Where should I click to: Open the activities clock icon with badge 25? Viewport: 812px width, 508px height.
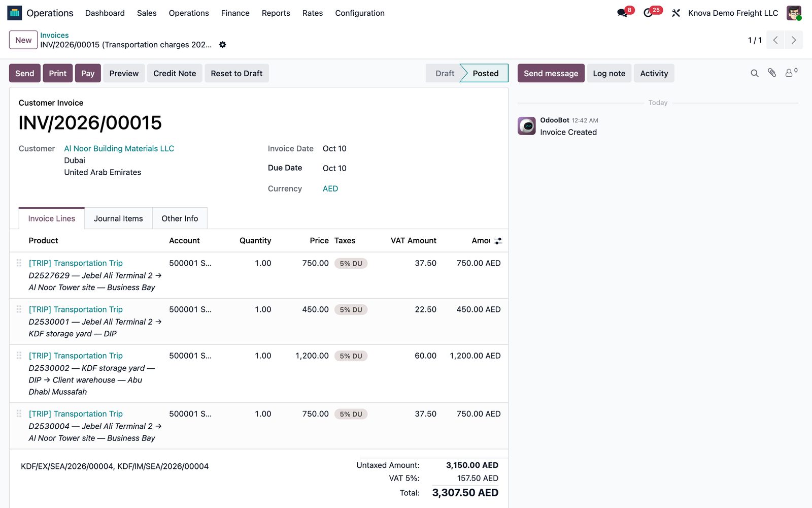pyautogui.click(x=648, y=13)
